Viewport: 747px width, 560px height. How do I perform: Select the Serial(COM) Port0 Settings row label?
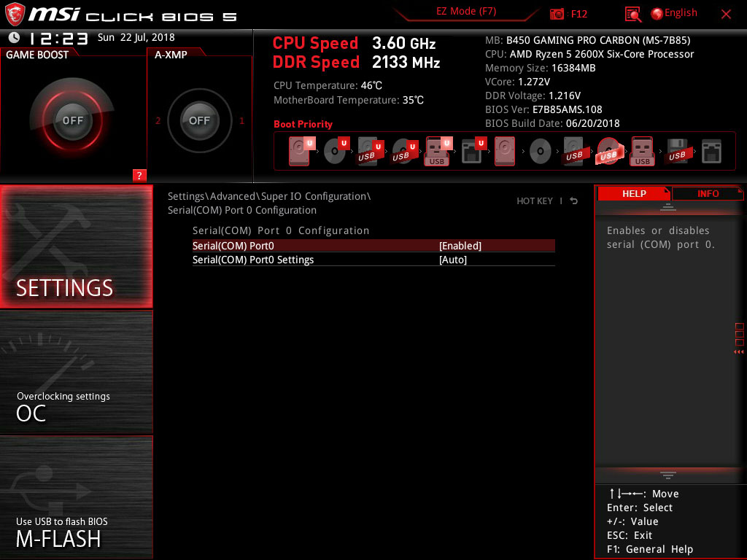tap(253, 260)
